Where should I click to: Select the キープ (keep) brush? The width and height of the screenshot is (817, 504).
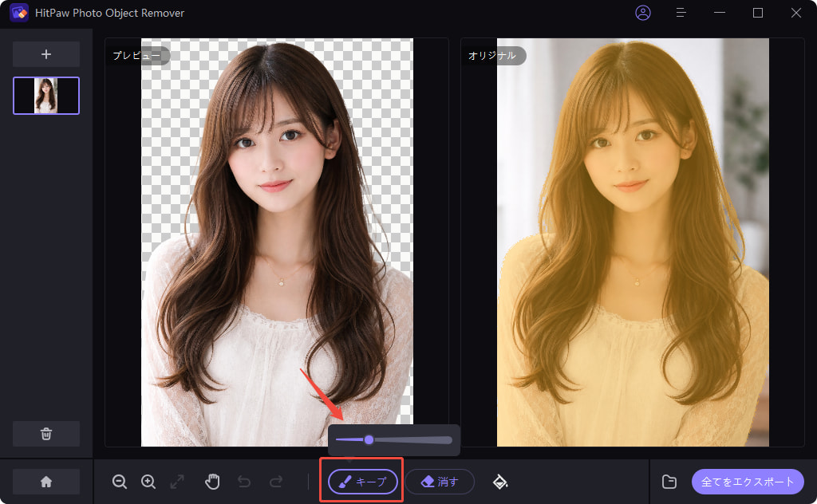pos(363,482)
